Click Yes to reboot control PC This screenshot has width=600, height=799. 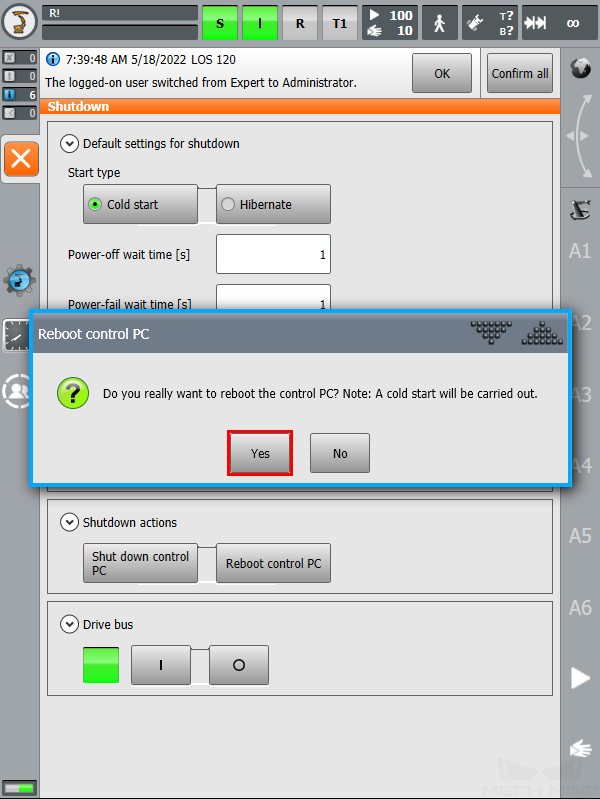tap(260, 453)
